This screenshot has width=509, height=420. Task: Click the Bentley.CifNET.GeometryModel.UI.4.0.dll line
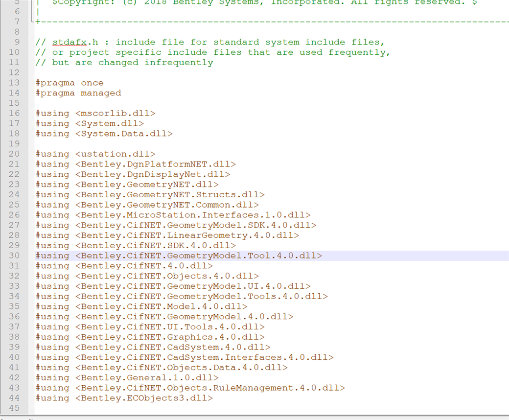[x=173, y=286]
